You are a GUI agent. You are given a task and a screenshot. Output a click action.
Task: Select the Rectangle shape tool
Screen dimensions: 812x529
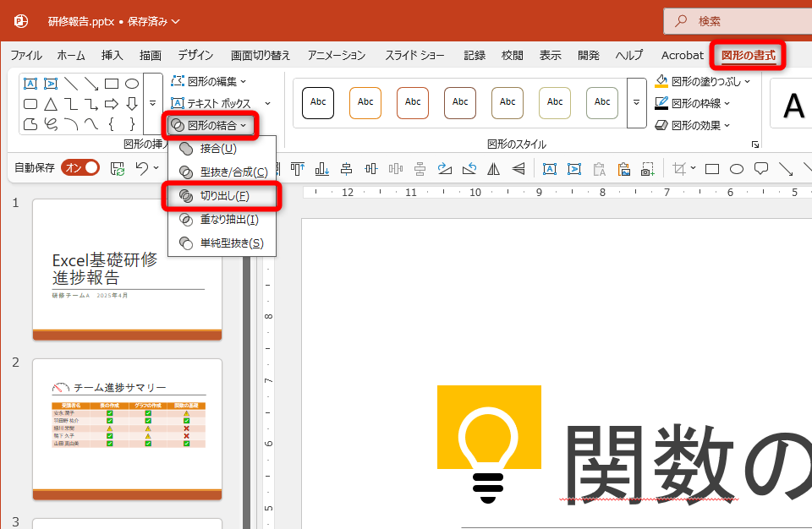point(111,83)
